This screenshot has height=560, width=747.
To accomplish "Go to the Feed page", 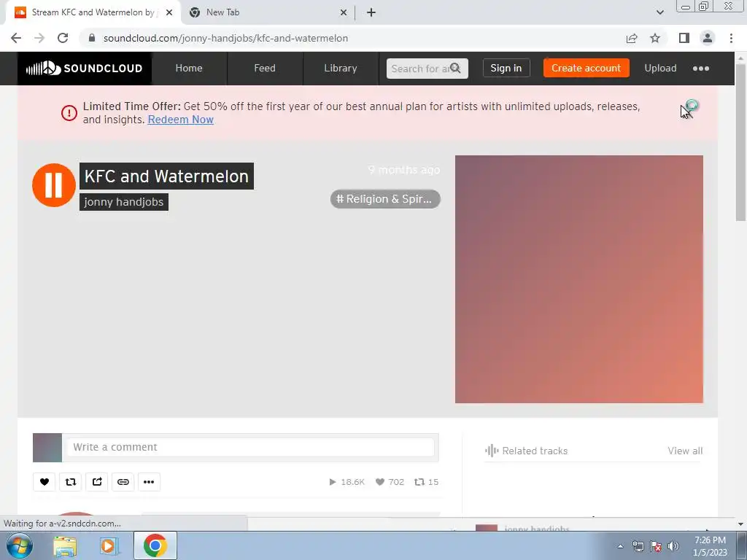I will (264, 68).
